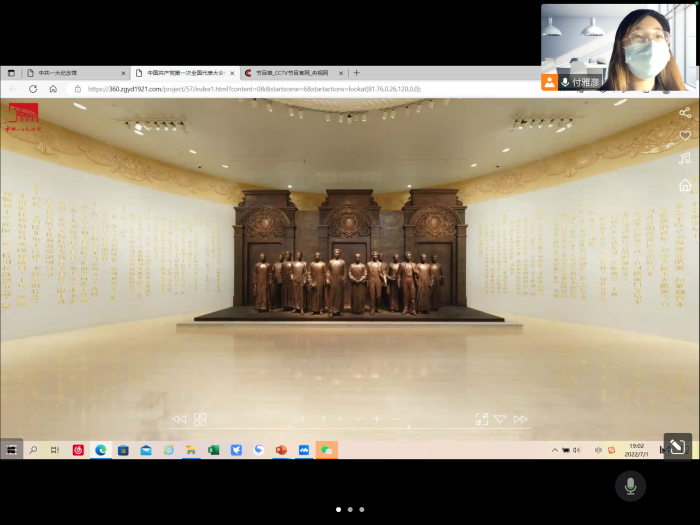Viewport: 700px width, 525px height.
Task: Collapse the control bar with down triangle
Action: (x=500, y=419)
